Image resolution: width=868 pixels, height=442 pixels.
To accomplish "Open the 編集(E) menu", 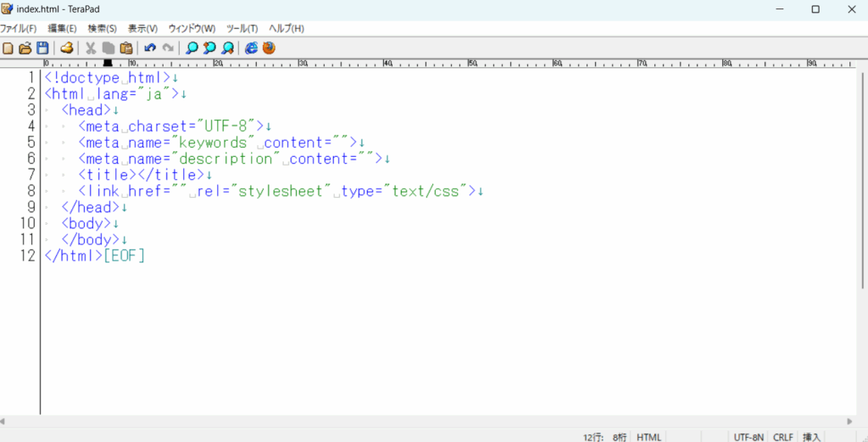I will coord(62,28).
